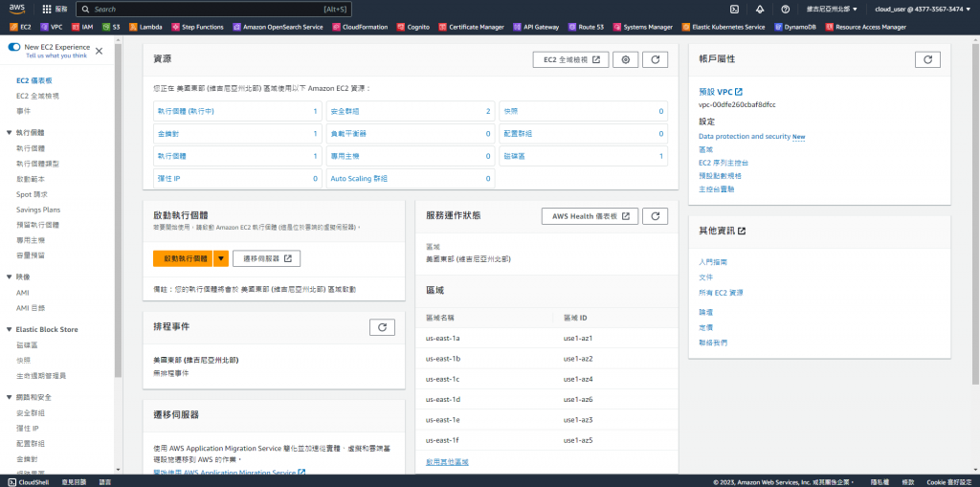980x487 pixels.
Task: Open 執行個體 (執行中) resource link
Action: pyautogui.click(x=186, y=111)
